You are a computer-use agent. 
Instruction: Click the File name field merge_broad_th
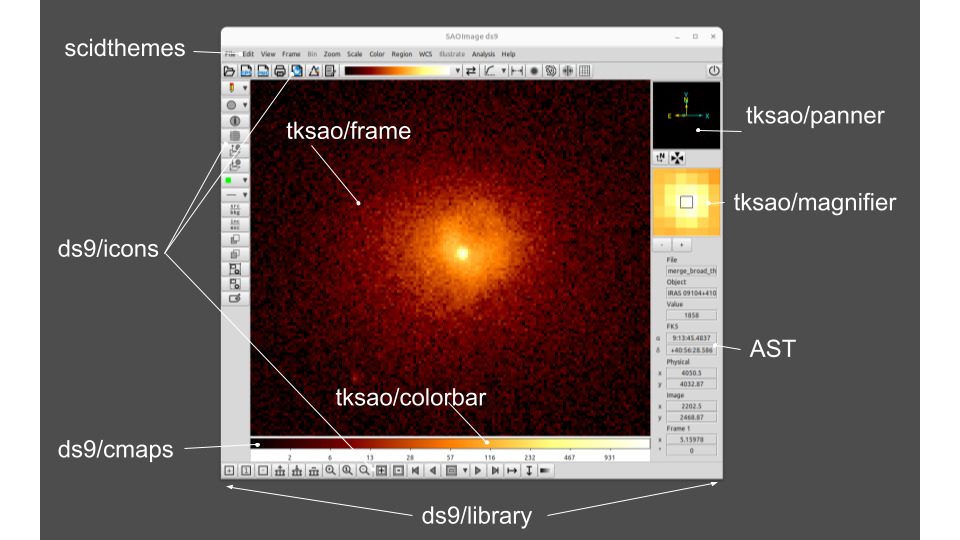[691, 271]
